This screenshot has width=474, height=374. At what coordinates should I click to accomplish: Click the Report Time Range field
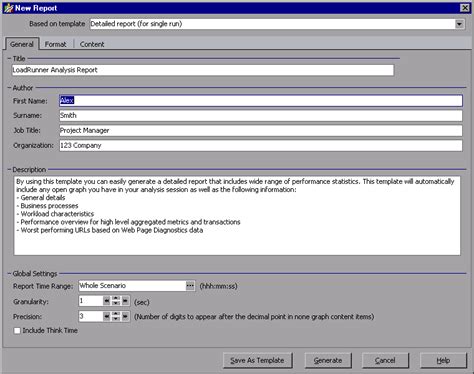[x=132, y=286]
